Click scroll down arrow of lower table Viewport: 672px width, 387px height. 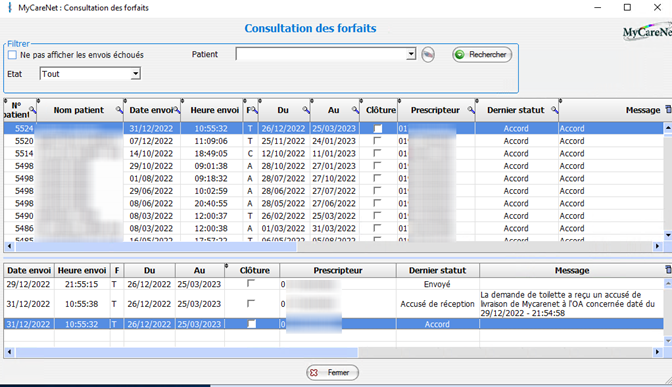(668, 341)
